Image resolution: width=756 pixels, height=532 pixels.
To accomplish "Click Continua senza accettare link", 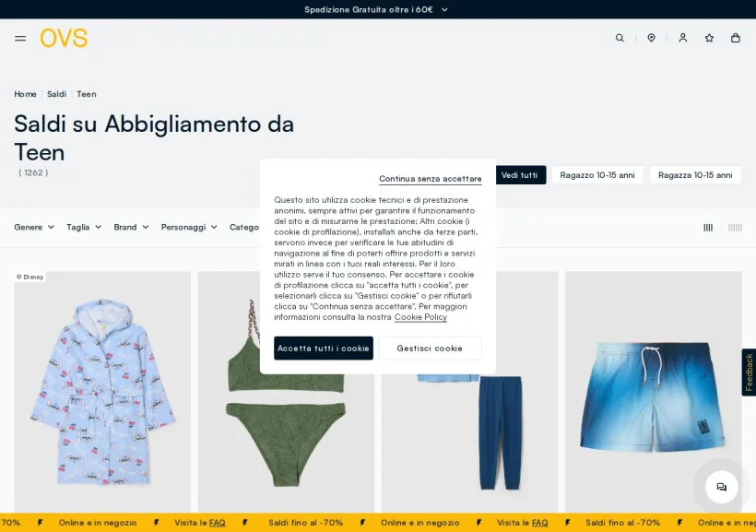I will click(430, 179).
